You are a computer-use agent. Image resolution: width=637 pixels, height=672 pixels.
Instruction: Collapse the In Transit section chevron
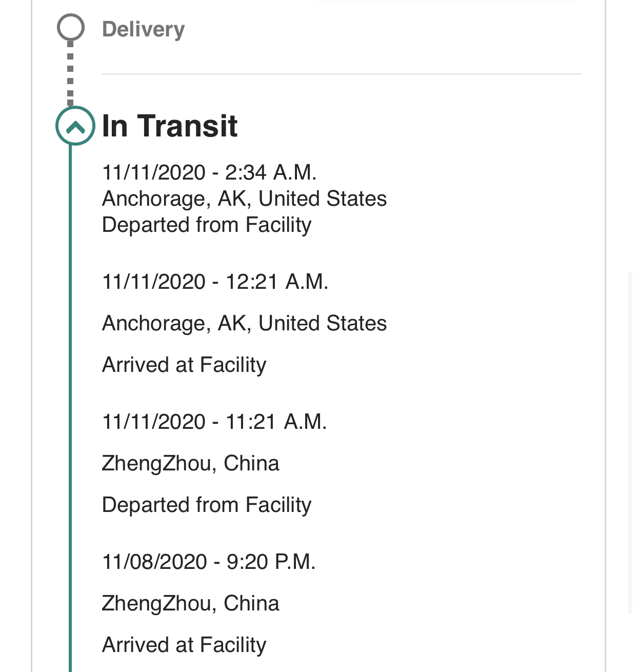(x=75, y=126)
